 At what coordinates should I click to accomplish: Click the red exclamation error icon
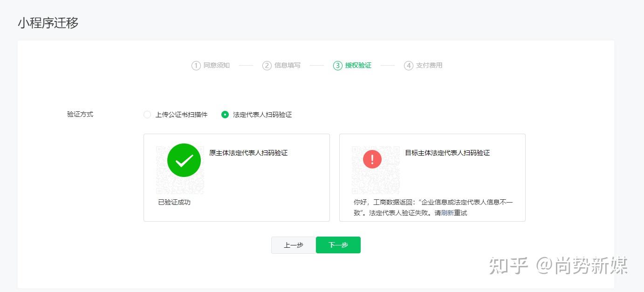pyautogui.click(x=372, y=159)
